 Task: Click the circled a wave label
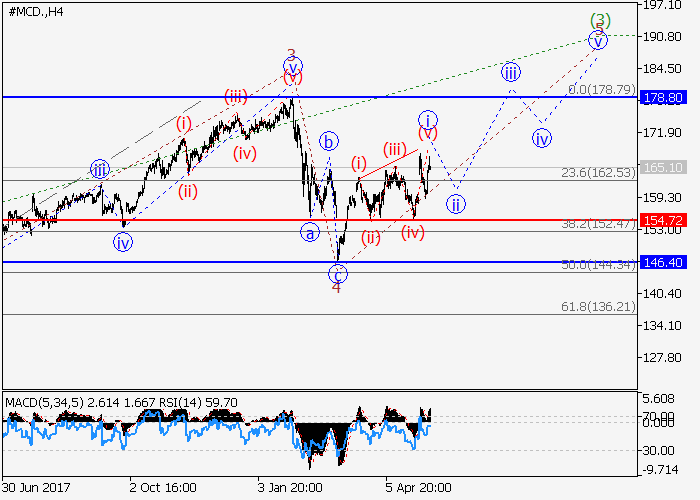click(x=310, y=232)
